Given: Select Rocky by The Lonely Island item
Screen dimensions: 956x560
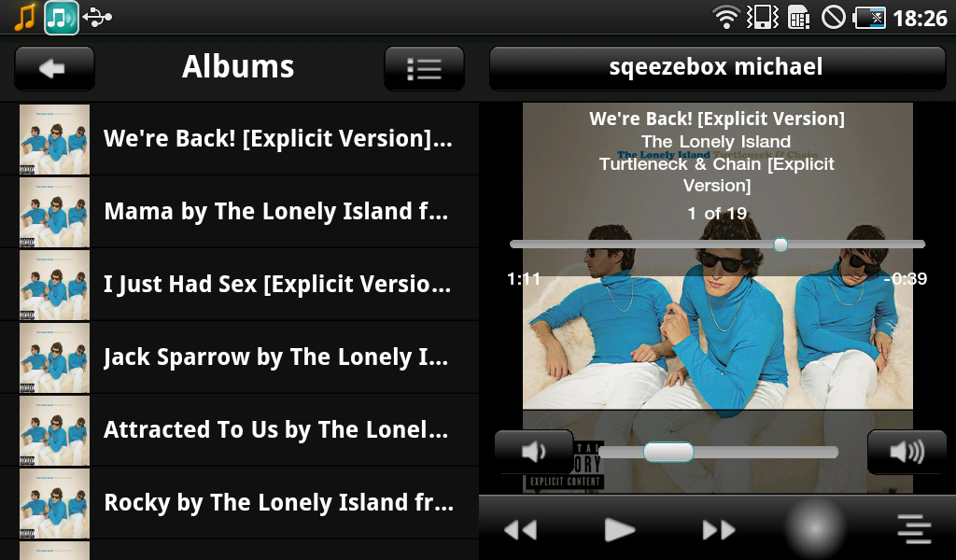Looking at the screenshot, I should pos(239,503).
